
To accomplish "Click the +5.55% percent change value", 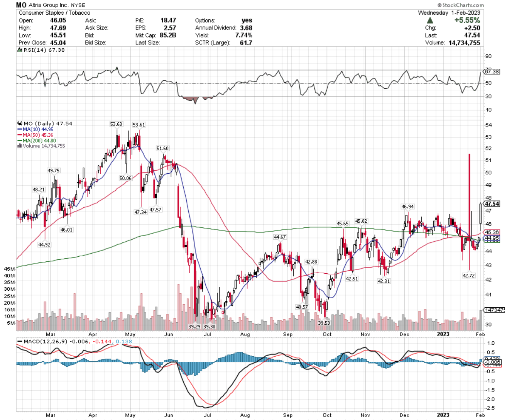I will [x=467, y=20].
